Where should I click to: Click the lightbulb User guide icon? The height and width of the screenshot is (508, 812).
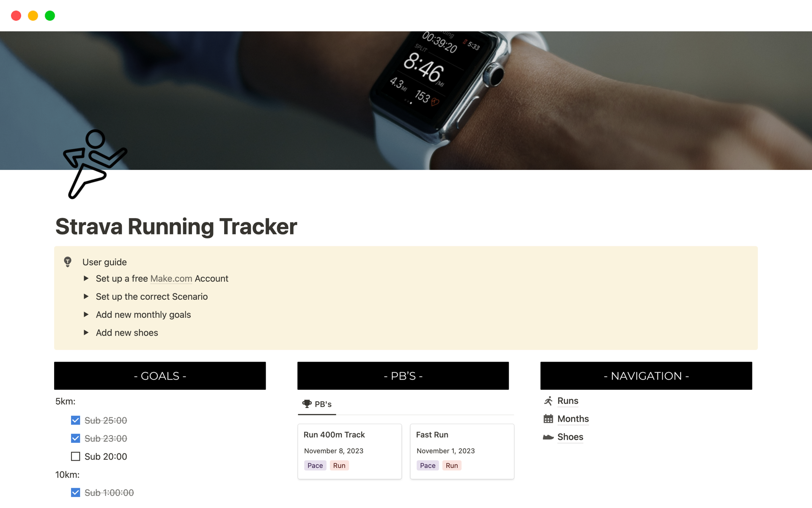pos(68,262)
